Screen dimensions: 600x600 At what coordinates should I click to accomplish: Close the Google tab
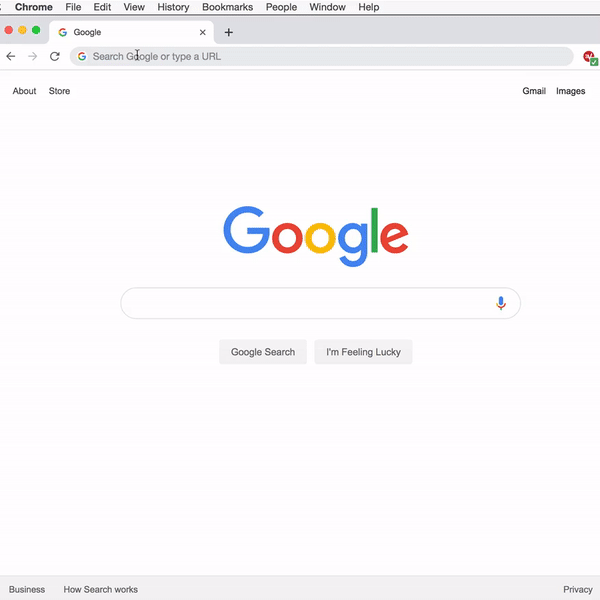pos(202,33)
